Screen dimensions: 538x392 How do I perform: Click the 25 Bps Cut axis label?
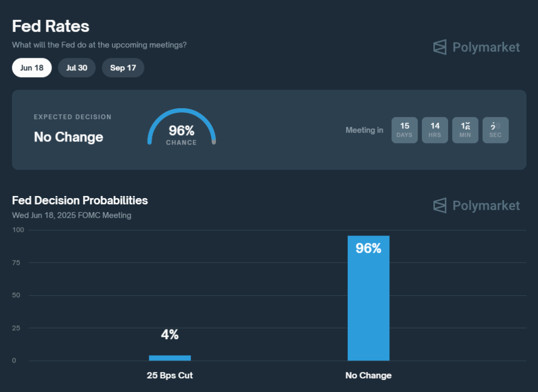point(170,375)
